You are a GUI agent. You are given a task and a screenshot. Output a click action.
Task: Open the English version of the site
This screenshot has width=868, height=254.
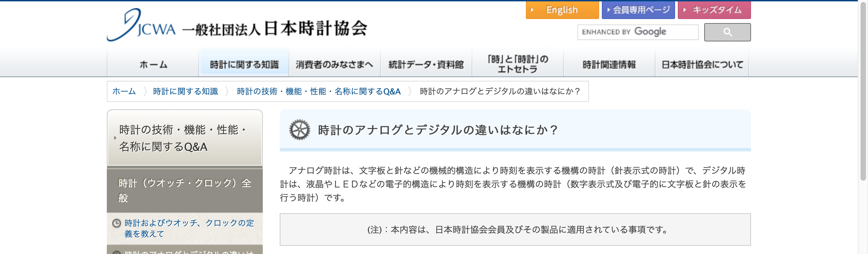click(562, 10)
